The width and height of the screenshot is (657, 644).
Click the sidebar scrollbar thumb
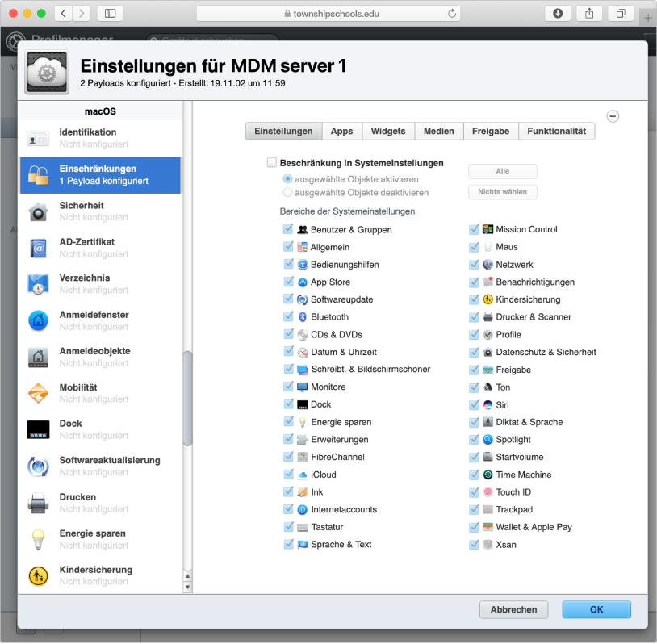(188, 398)
